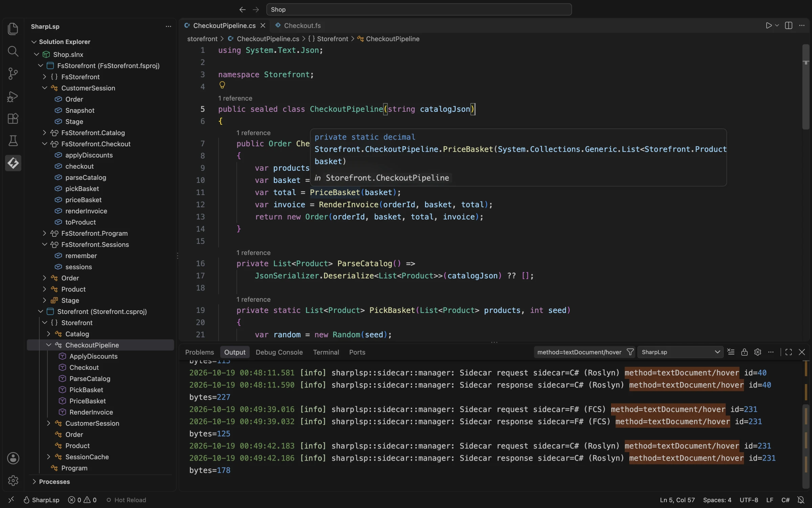Screen dimensions: 812x508
Task: Run the file with play button
Action: 769,25
